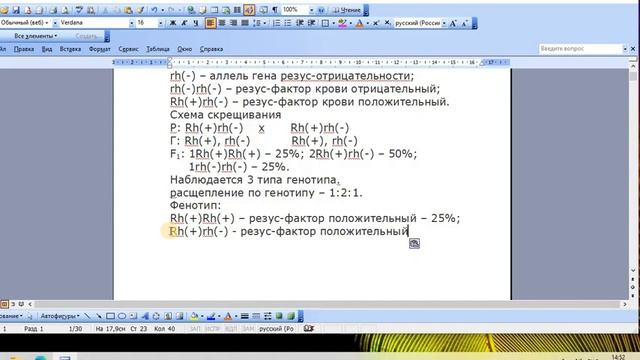Open the Columns button in the toolbar

coord(237,9)
